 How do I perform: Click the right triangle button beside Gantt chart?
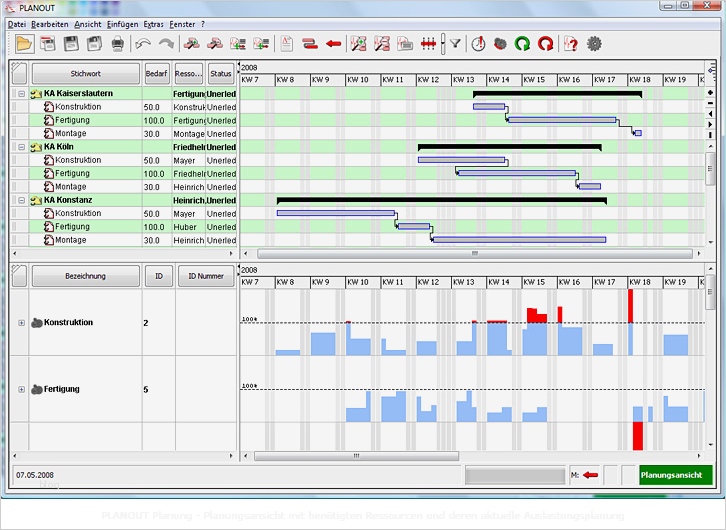tap(711, 125)
